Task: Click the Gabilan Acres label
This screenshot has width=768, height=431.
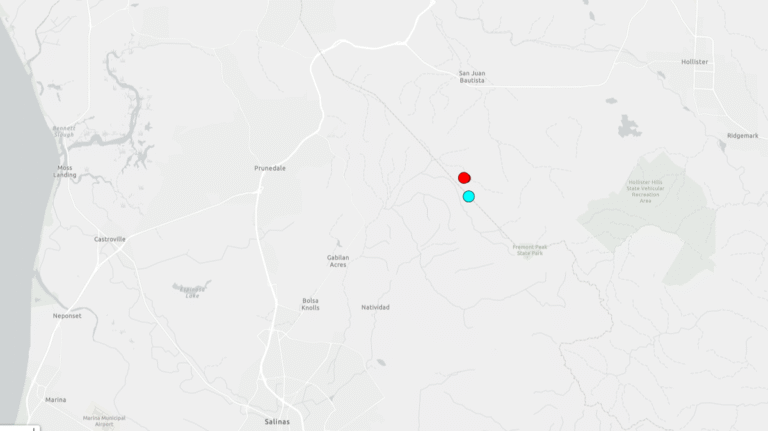Action: coord(338,261)
